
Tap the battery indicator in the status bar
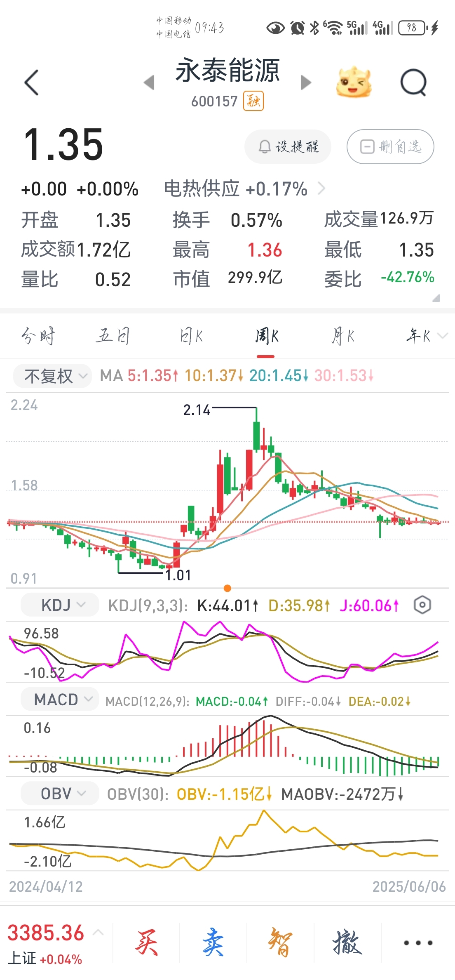pos(413,28)
